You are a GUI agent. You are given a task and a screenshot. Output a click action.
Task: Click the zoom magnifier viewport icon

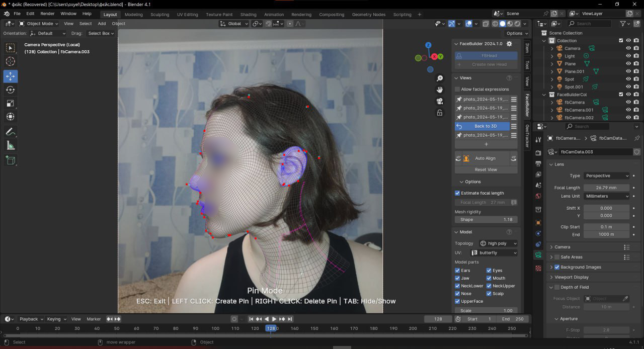tap(440, 78)
